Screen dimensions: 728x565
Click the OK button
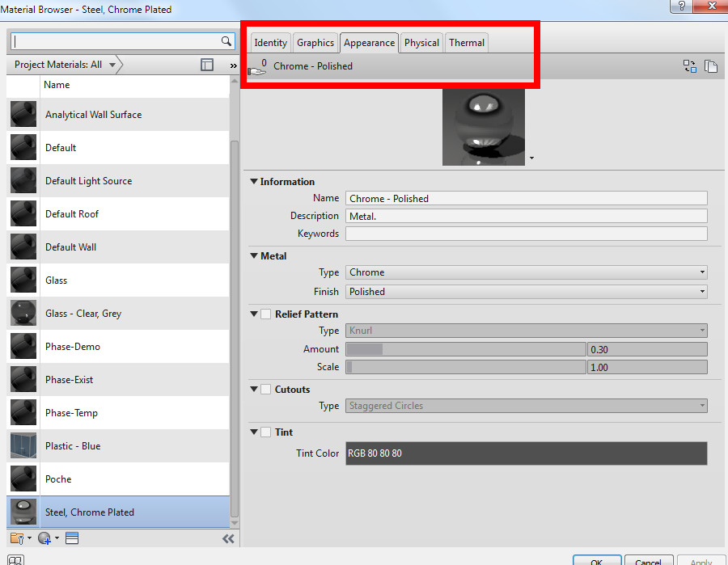click(597, 560)
